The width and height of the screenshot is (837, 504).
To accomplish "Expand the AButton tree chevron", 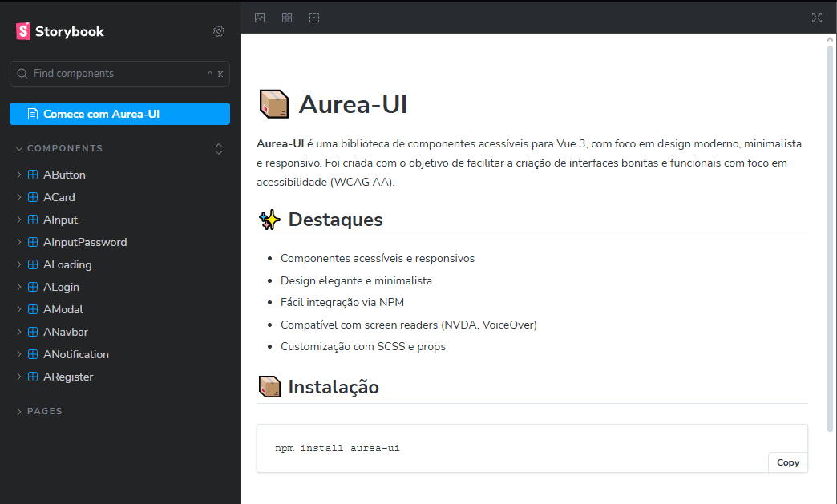I will tap(19, 175).
